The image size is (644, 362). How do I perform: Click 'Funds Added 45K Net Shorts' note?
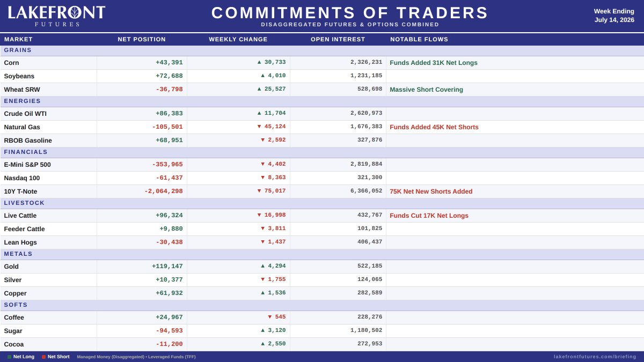[434, 127]
